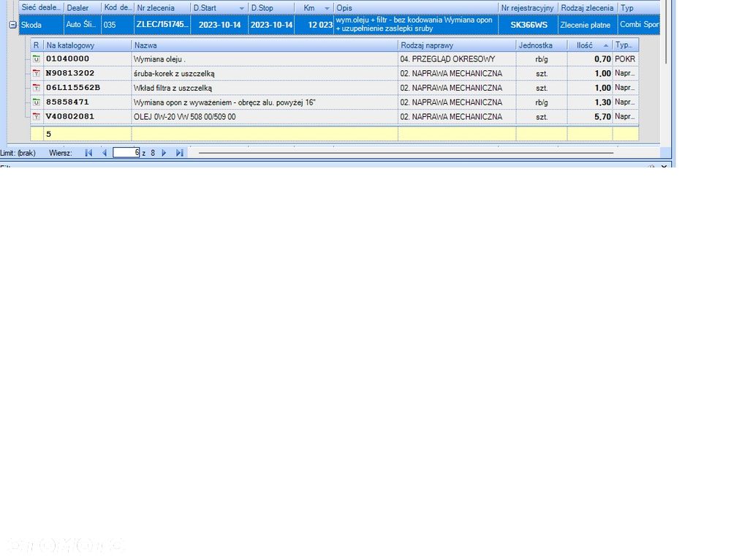Screen dimensions: 731x560
Task: Click the R column header
Action: pyautogui.click(x=37, y=45)
